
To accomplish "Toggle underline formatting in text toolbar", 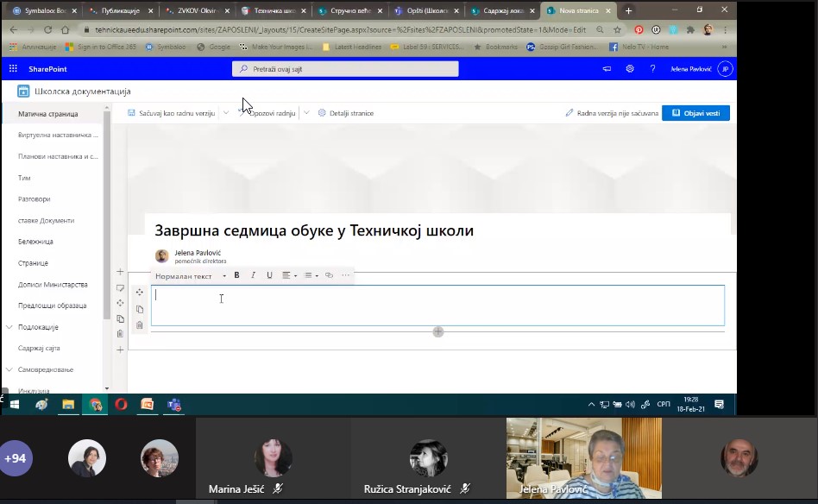I will (x=269, y=275).
